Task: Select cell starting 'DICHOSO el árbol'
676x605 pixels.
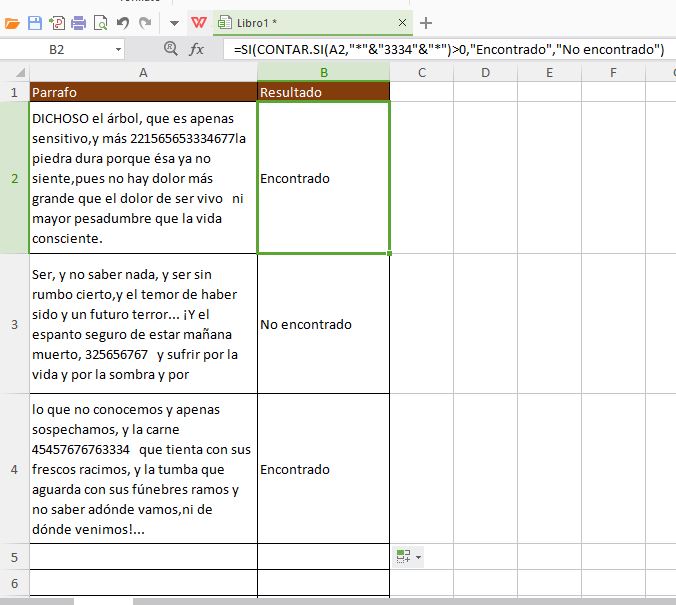Action: (143, 178)
